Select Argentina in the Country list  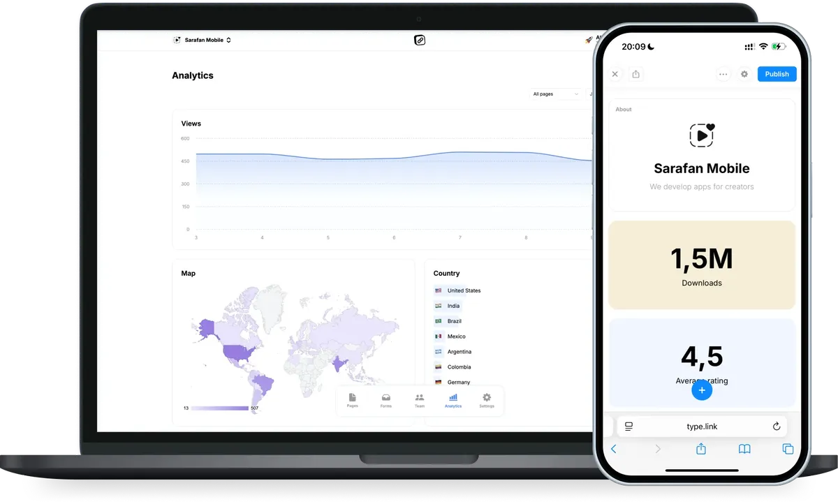coord(453,352)
